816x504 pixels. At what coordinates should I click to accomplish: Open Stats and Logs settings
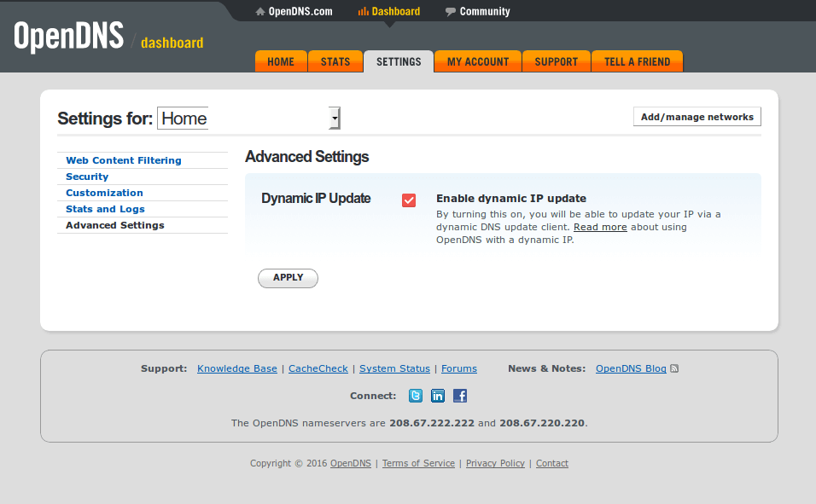[105, 209]
